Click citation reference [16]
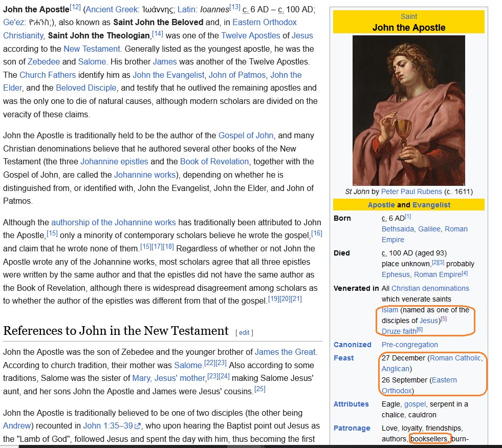This screenshot has width=502, height=448. pyautogui.click(x=317, y=233)
